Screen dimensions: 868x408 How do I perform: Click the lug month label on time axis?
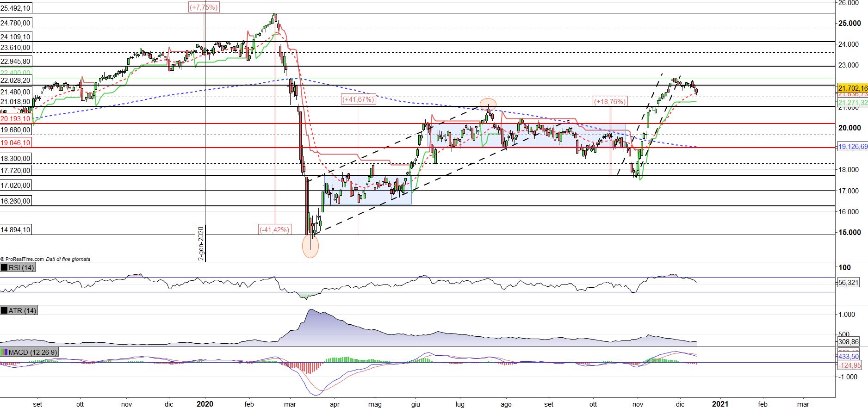(x=460, y=404)
